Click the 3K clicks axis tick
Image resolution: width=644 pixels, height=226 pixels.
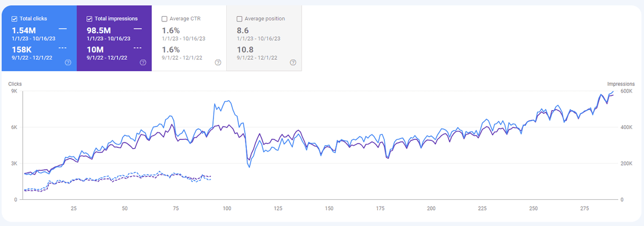pos(14,163)
